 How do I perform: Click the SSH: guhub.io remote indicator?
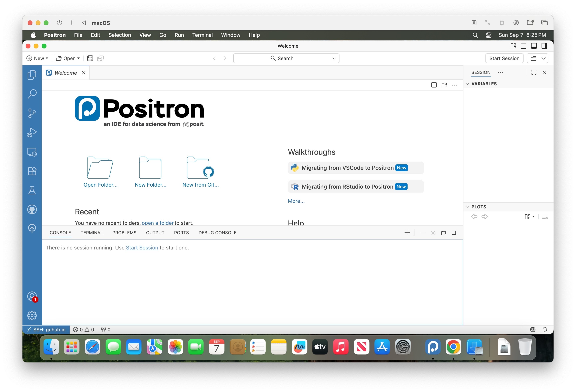(46, 330)
